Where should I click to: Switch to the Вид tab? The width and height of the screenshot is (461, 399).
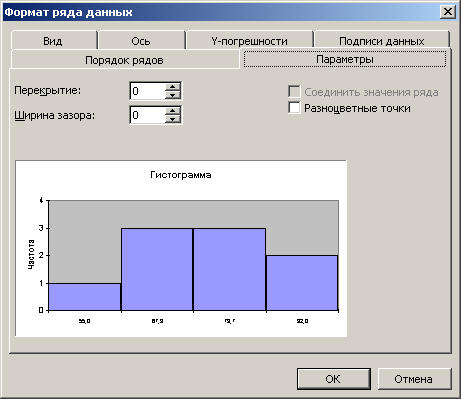tap(53, 41)
